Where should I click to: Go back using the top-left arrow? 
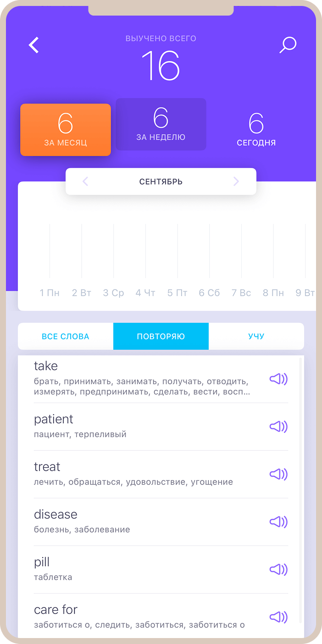point(34,45)
